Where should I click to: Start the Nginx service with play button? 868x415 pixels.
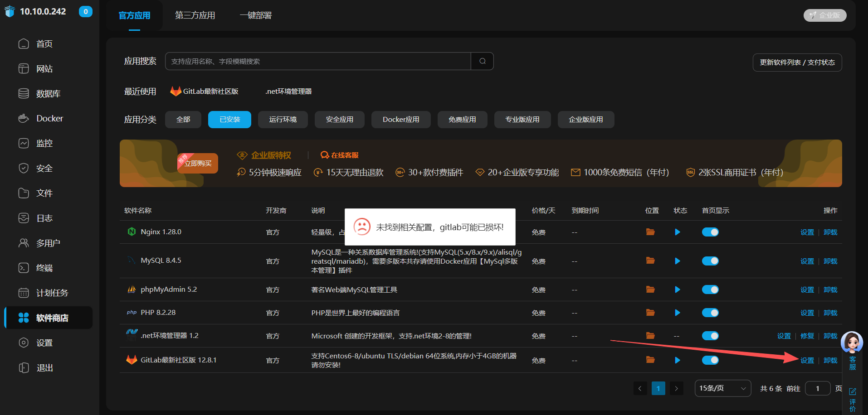[677, 232]
